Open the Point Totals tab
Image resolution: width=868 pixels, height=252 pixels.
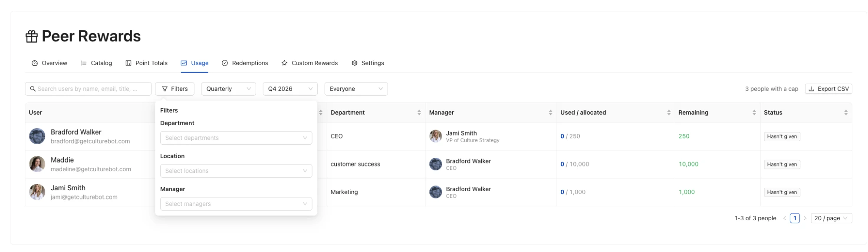(x=147, y=63)
